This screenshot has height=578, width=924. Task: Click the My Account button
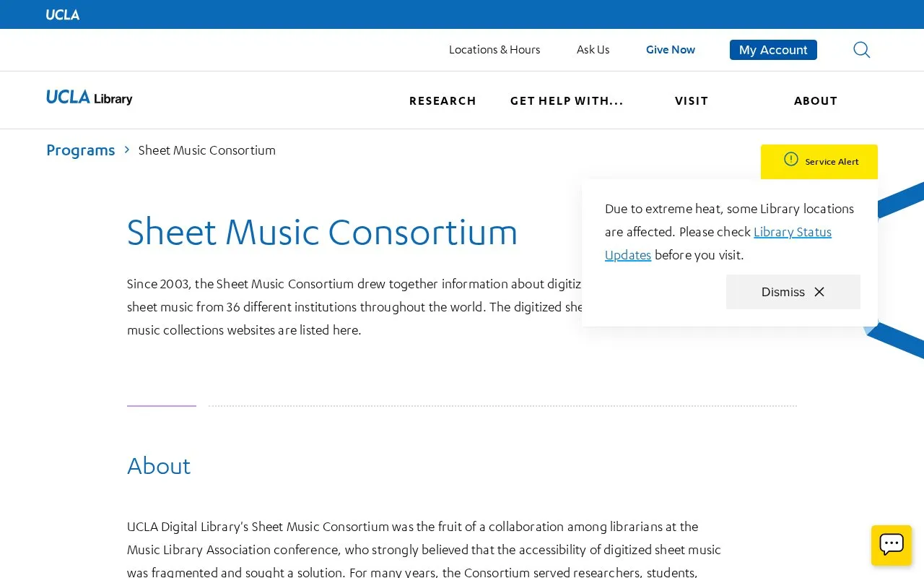(773, 50)
